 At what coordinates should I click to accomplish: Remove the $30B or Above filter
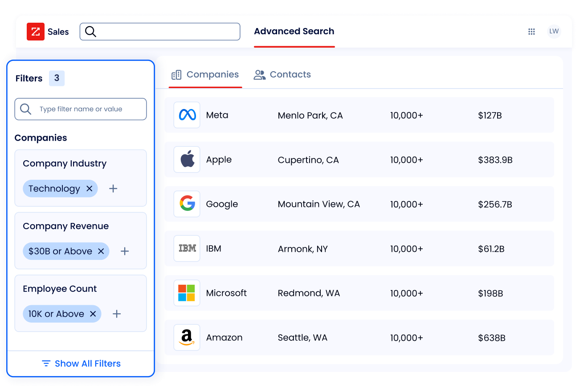point(101,251)
